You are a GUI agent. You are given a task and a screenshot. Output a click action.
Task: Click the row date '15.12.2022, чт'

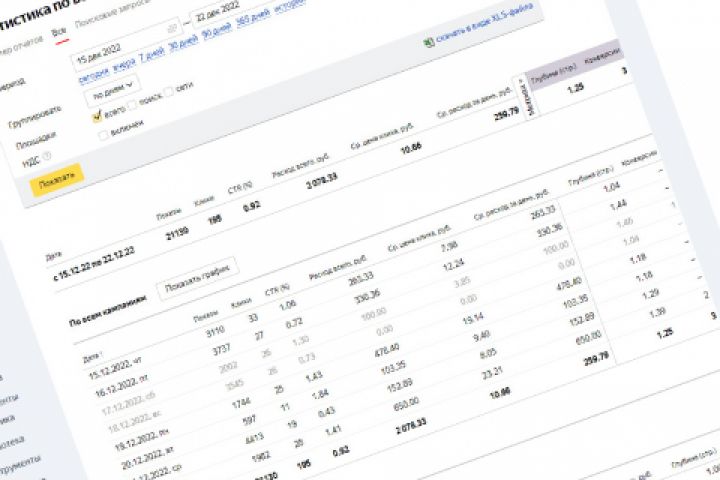pyautogui.click(x=115, y=368)
